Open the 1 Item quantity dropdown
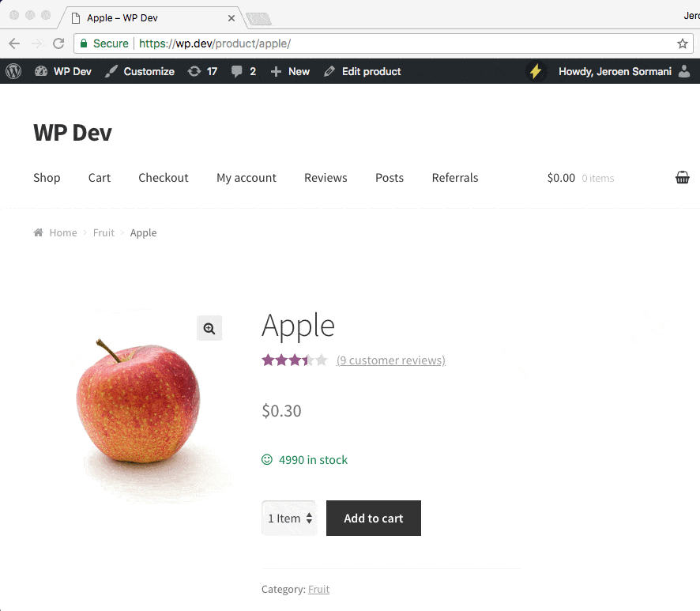This screenshot has width=700, height=611. [289, 518]
